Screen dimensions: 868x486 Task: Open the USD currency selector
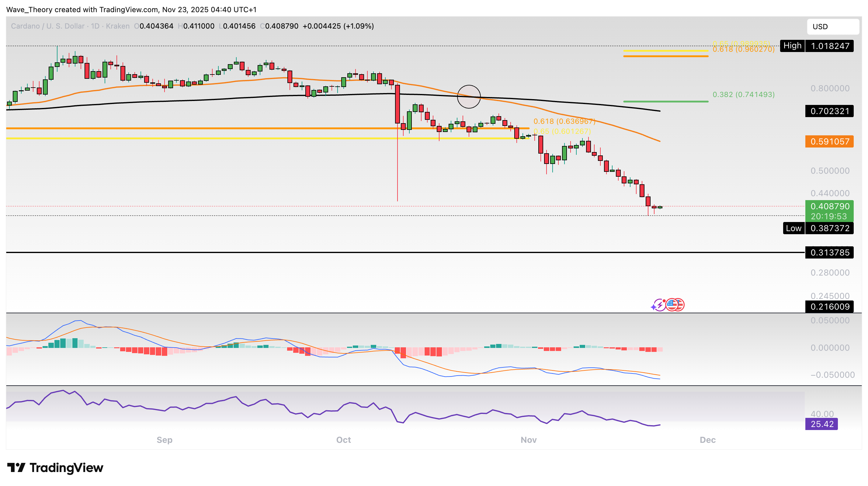(832, 27)
